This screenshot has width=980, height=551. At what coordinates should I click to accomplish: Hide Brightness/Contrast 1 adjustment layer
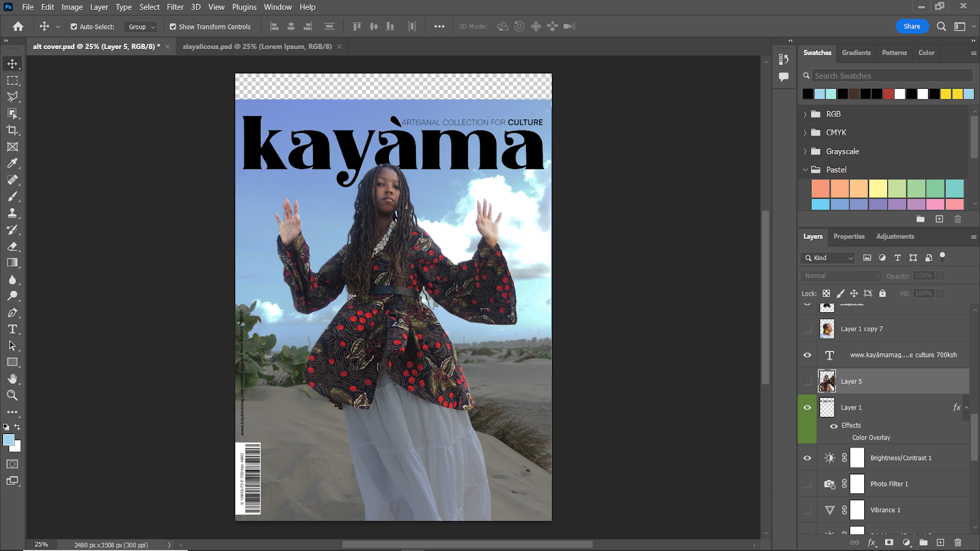point(807,458)
